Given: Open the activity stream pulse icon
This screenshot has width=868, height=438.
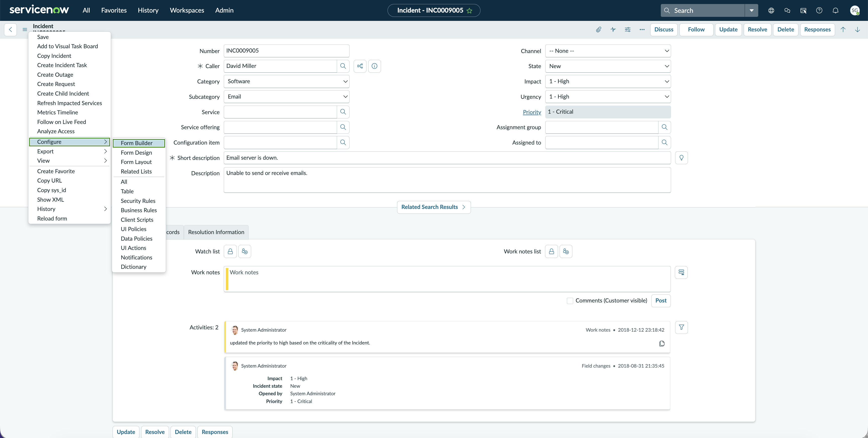Looking at the screenshot, I should (x=613, y=29).
